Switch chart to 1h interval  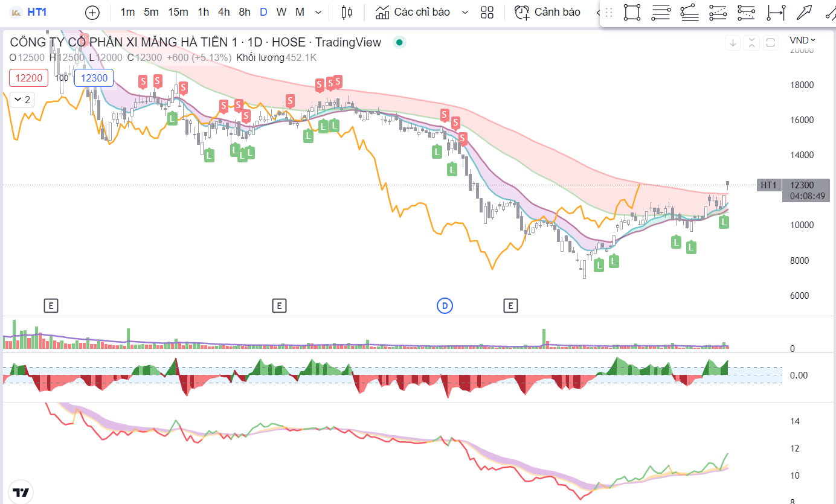[x=203, y=12]
